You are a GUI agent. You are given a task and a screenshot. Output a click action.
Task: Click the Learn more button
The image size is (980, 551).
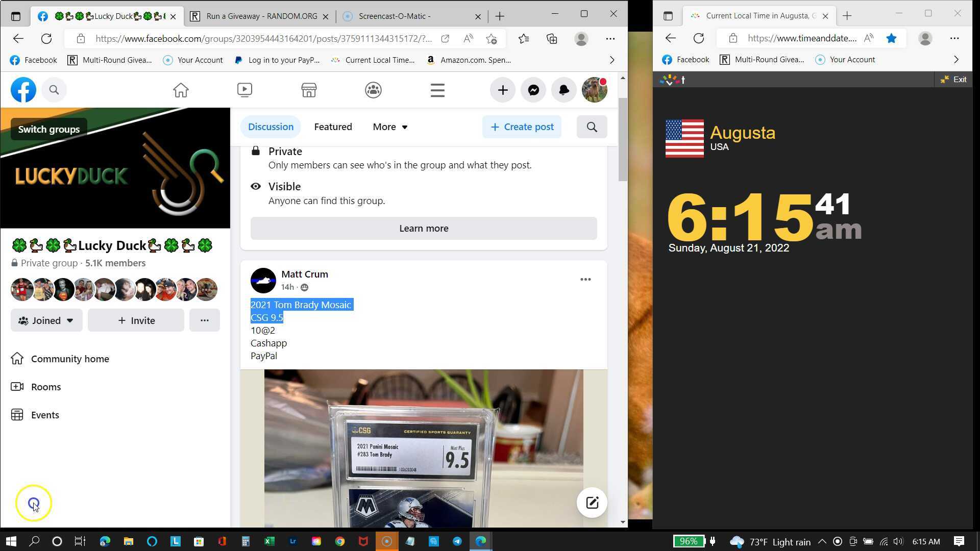424,229
